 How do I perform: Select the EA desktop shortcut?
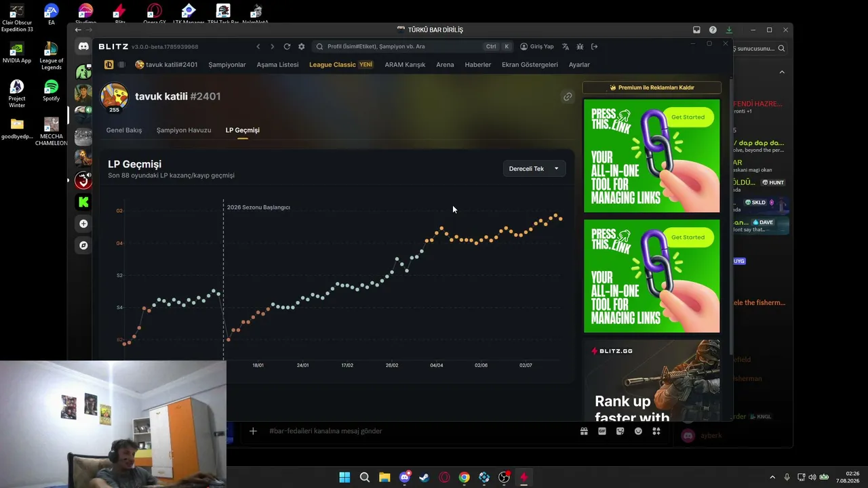(x=52, y=15)
